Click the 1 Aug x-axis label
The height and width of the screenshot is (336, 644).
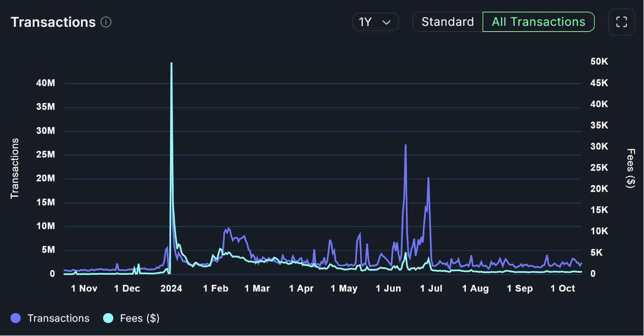(476, 288)
